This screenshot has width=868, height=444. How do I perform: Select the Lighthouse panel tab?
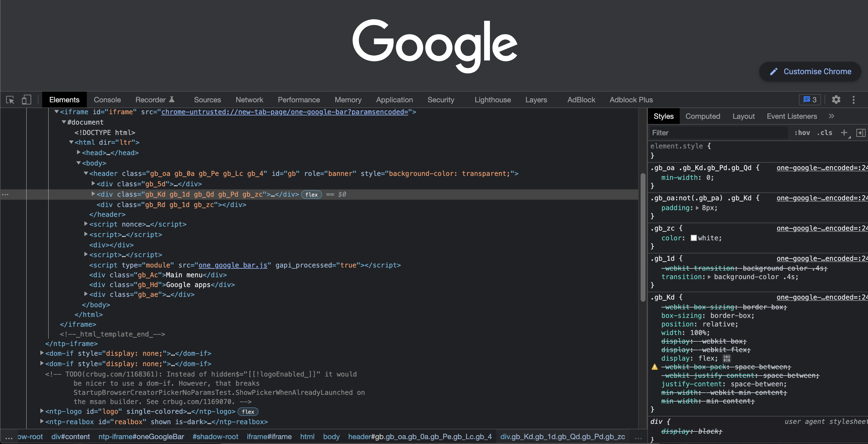[x=492, y=100]
